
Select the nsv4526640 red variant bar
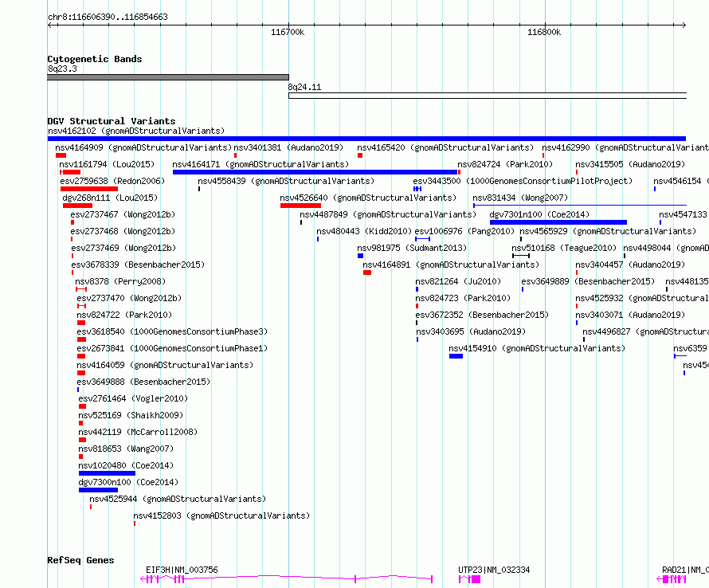click(300, 206)
